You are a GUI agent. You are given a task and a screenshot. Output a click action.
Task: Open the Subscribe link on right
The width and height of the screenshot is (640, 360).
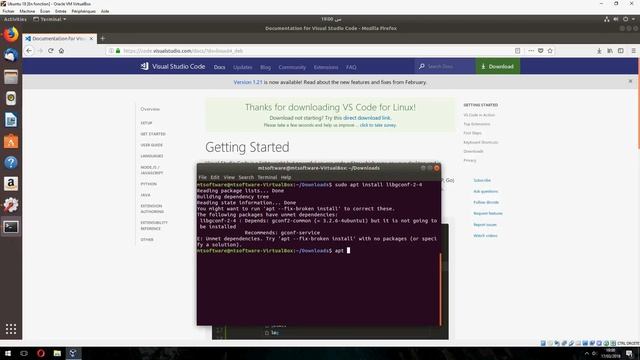tap(482, 180)
